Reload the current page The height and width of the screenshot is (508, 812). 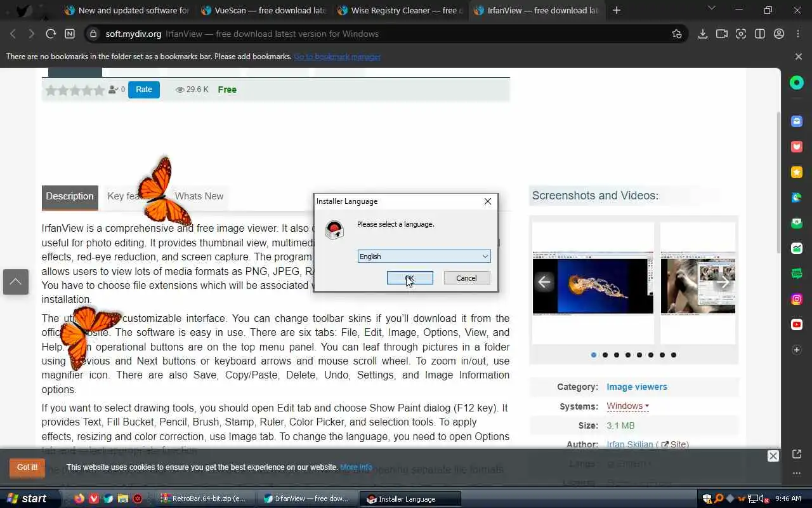51,34
